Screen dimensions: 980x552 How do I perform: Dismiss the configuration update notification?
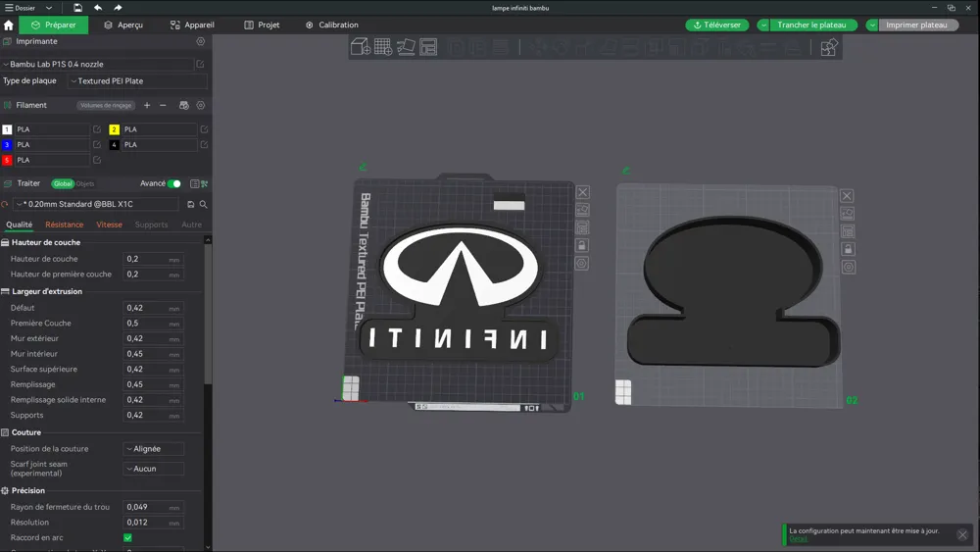pos(962,534)
